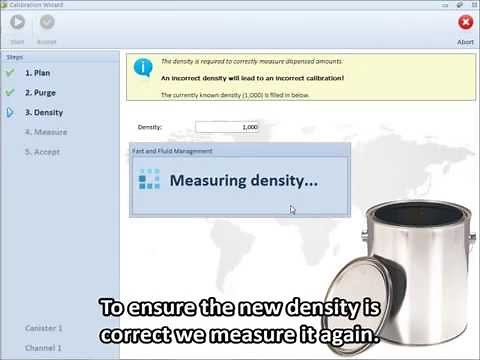This screenshot has width=480, height=360.
Task: Click the Calibration Wizard window title
Action: pyautogui.click(x=36, y=5)
